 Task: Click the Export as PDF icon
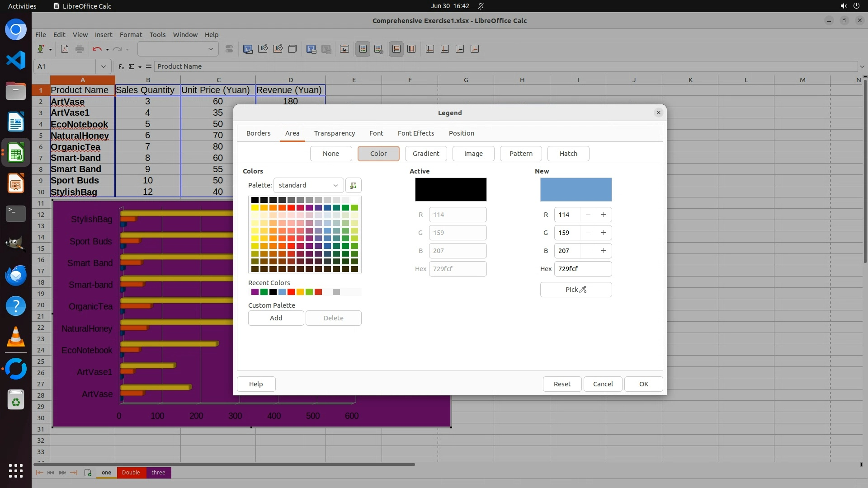coord(65,49)
